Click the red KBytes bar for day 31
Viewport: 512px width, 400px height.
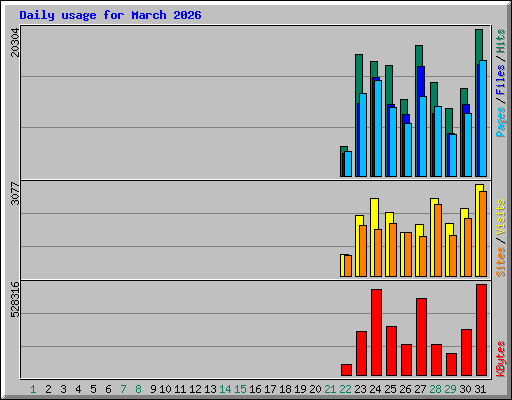(x=482, y=330)
